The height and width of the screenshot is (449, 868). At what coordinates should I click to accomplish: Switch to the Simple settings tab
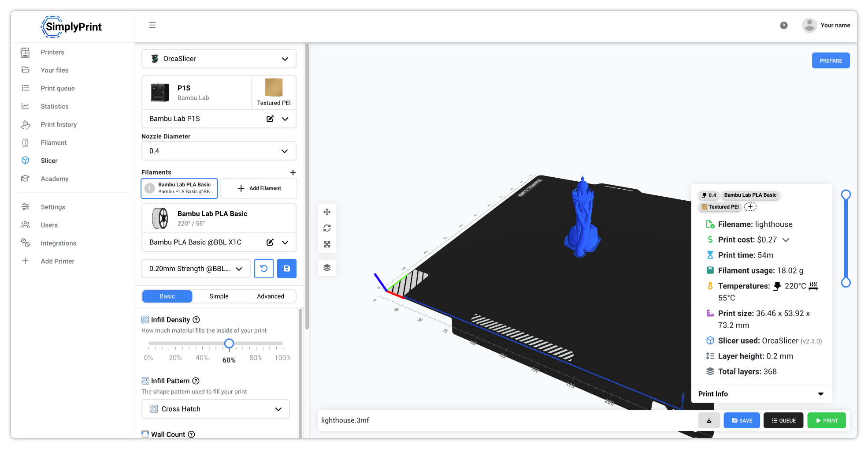click(x=219, y=296)
